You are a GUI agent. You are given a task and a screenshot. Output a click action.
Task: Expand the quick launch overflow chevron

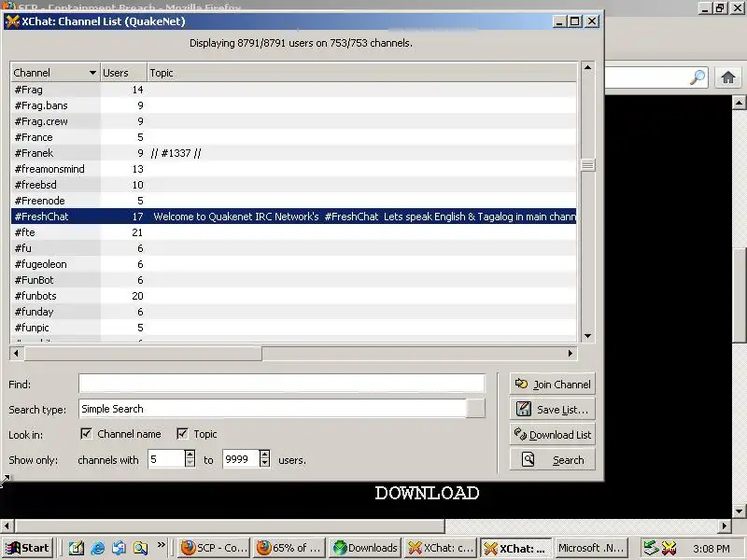click(162, 544)
